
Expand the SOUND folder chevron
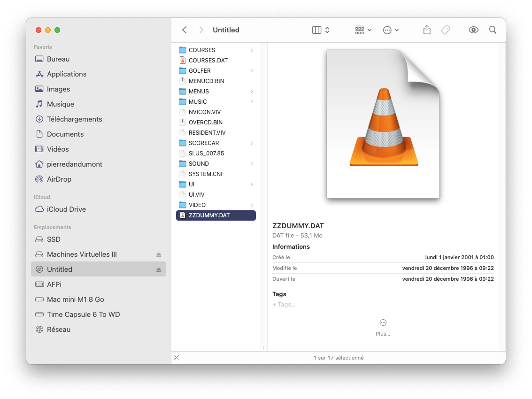click(x=252, y=164)
